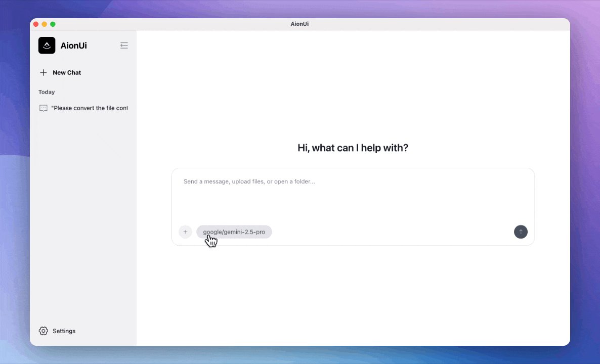600x364 pixels.
Task: Click the Today section header
Action: 47,92
